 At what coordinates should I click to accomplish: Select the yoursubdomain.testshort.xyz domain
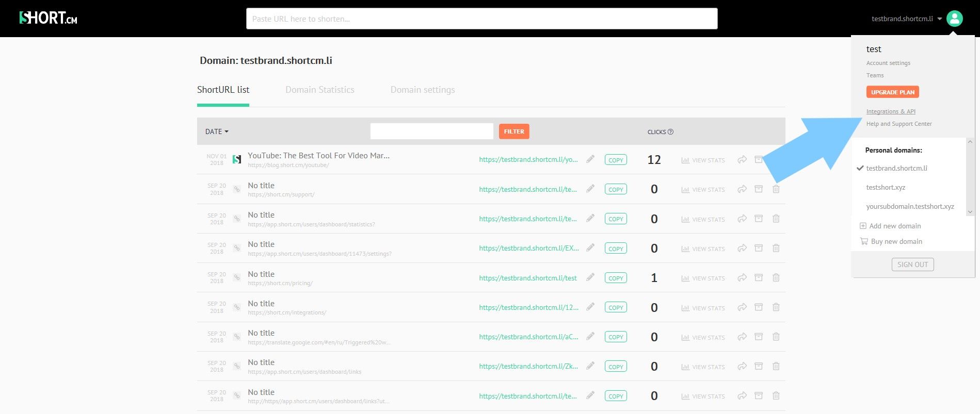pyautogui.click(x=910, y=206)
